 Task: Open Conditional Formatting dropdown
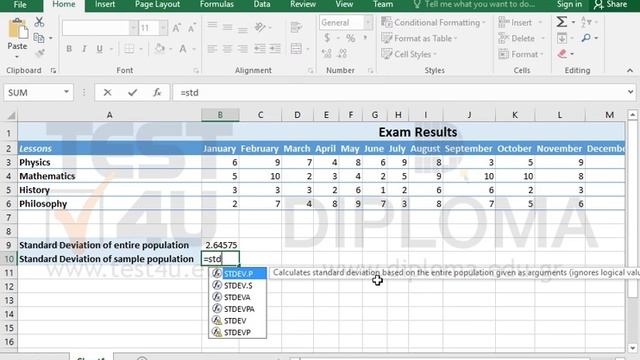click(433, 22)
